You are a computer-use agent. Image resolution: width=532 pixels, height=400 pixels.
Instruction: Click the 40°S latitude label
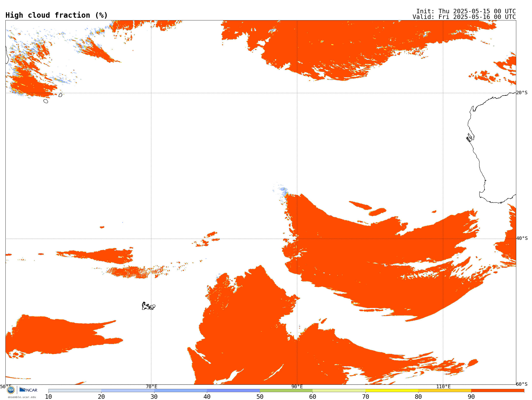click(522, 238)
